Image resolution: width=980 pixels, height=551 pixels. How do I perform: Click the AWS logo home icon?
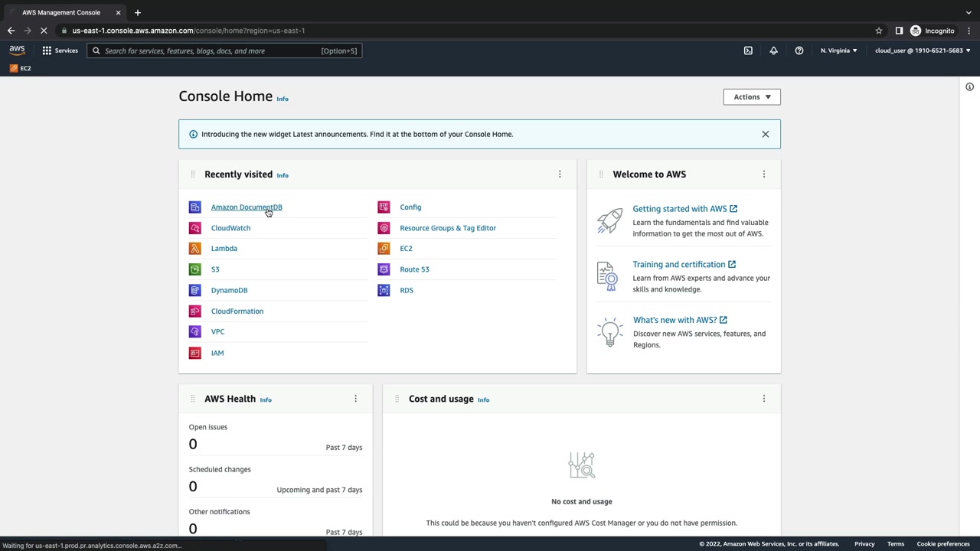pos(17,51)
